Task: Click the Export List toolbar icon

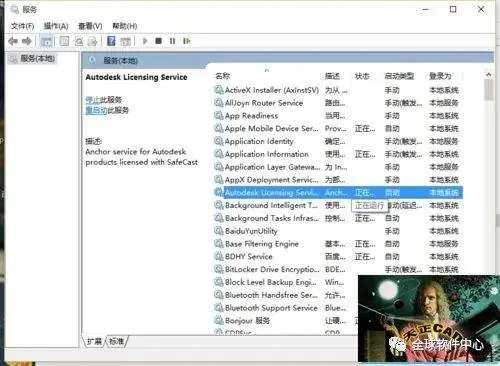Action: (92, 41)
